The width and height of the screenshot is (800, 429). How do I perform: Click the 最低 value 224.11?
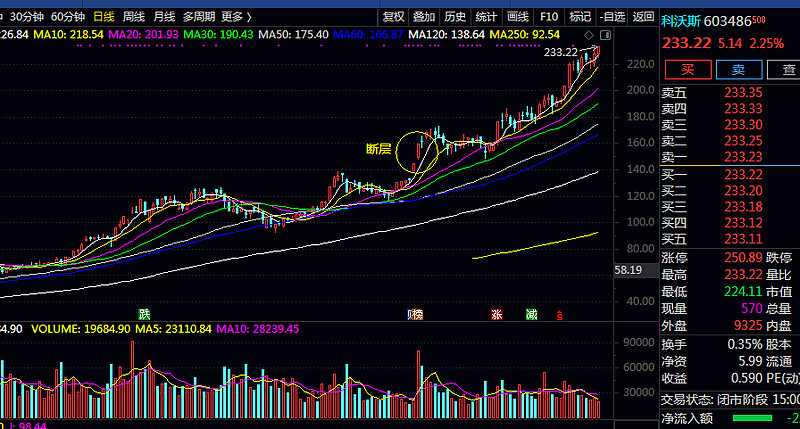pyautogui.click(x=743, y=291)
